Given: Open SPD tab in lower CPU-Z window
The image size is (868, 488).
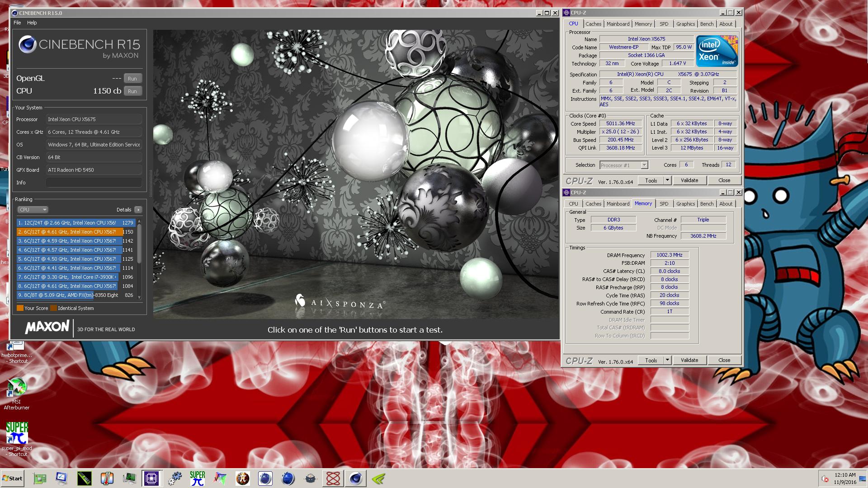Looking at the screenshot, I should pos(664,204).
